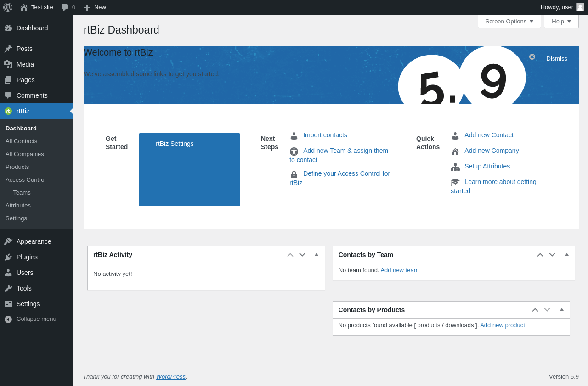
Task: Click the green rtBiz logo icon
Action: coord(8,111)
